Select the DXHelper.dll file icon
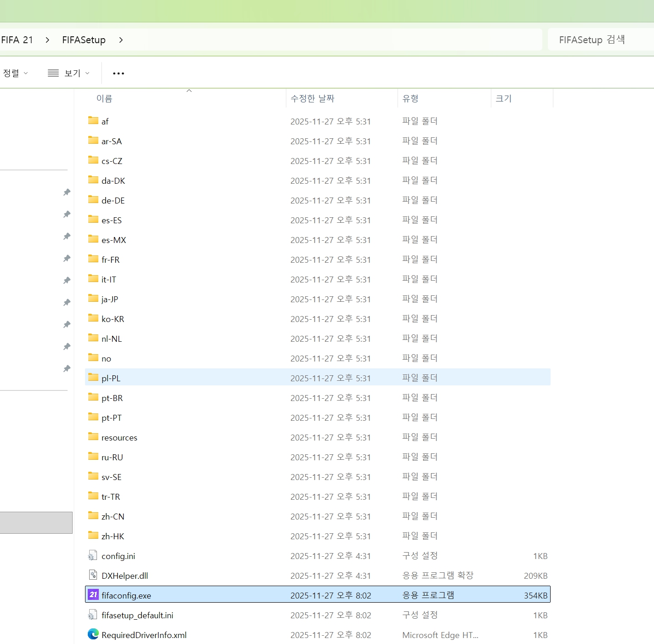The image size is (654, 644). tap(93, 576)
